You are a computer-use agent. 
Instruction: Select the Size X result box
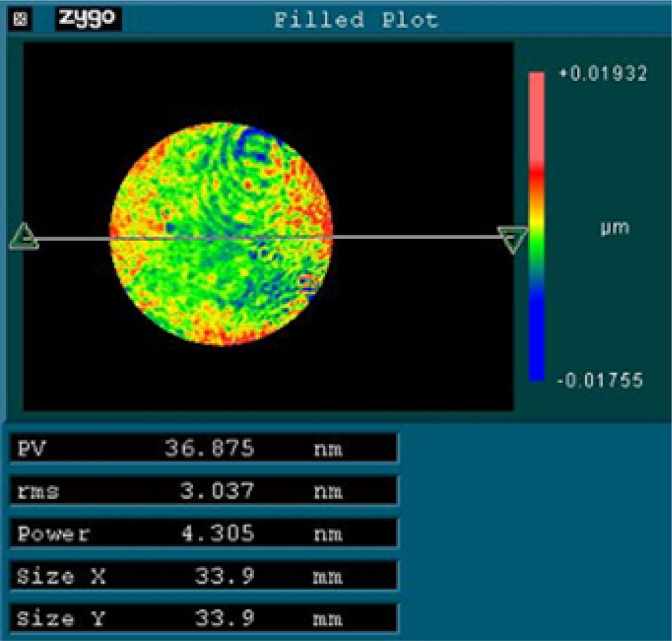(x=203, y=575)
